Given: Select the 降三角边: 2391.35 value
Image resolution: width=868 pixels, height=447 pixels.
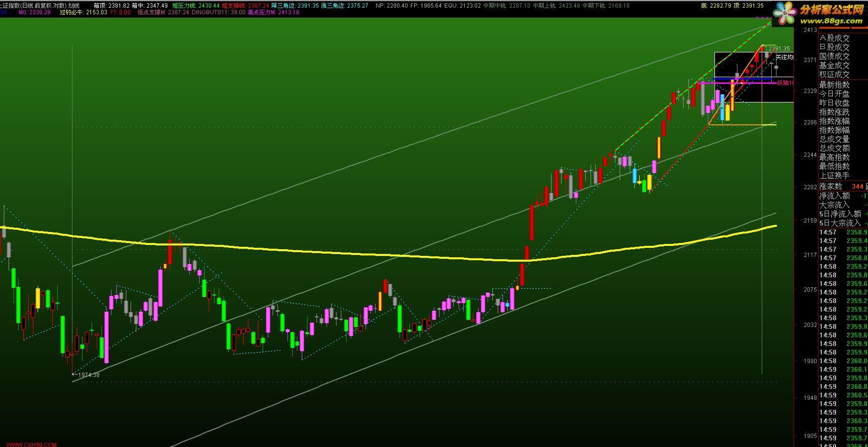Looking at the screenshot, I should [x=295, y=6].
